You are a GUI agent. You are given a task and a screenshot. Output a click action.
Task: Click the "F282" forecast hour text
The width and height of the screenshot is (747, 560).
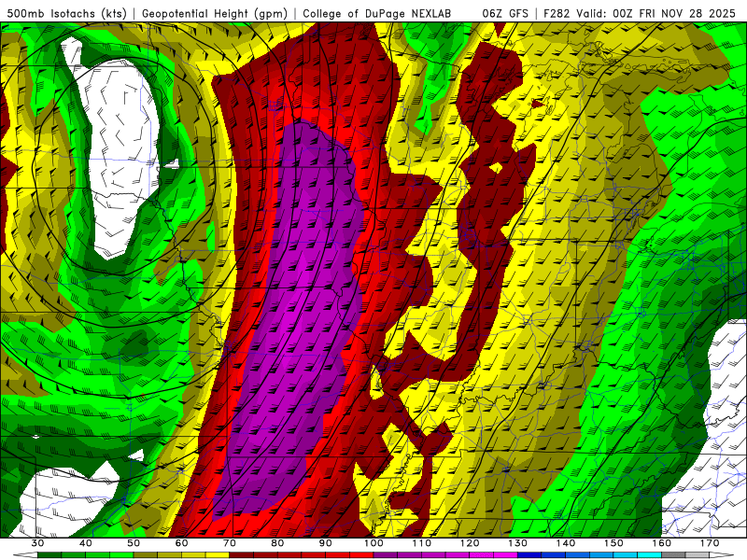point(557,13)
